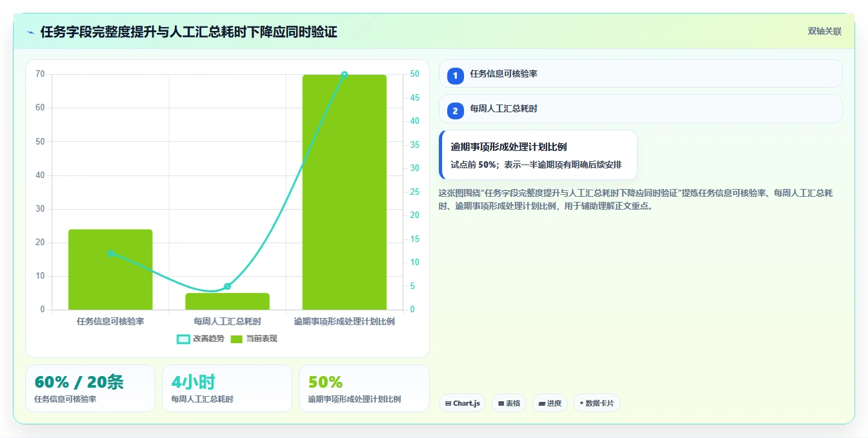Click the Chart.js tag
868x438 pixels.
[x=462, y=403]
